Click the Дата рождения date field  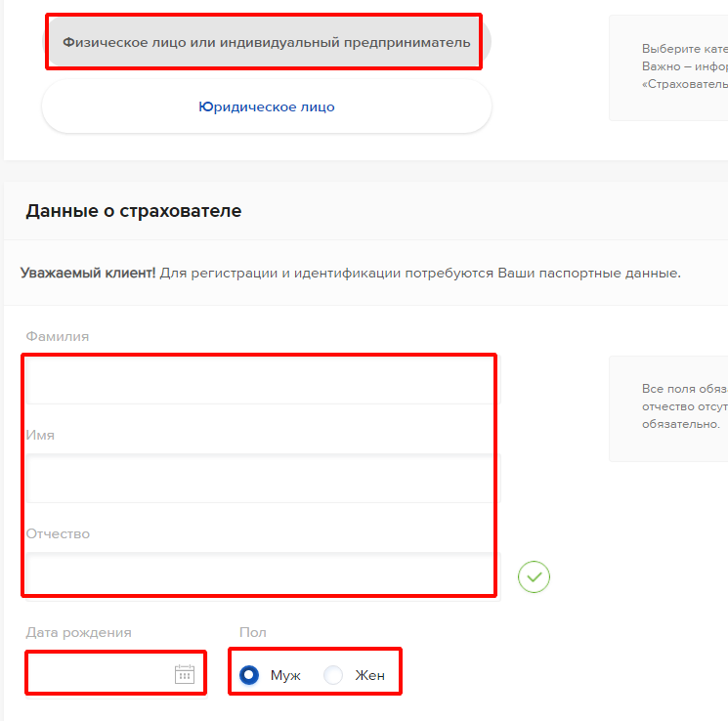tap(116, 674)
